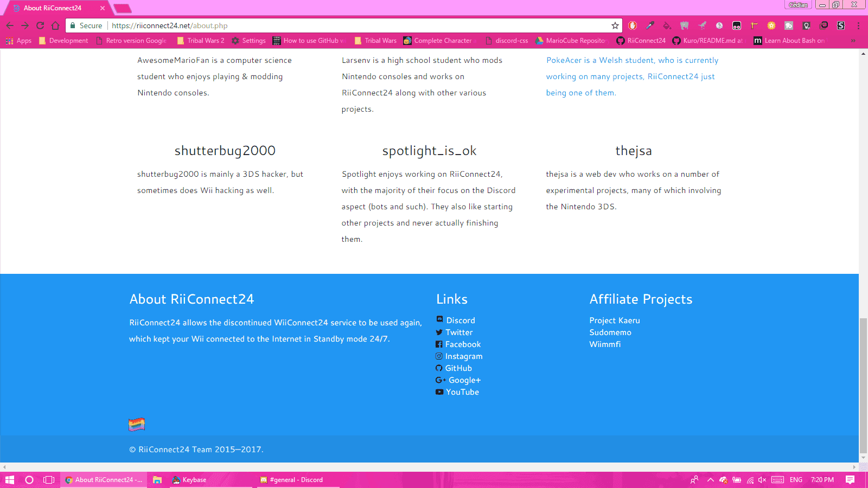Close the About RiiConnect24 tab
The height and width of the screenshot is (488, 868).
103,8
